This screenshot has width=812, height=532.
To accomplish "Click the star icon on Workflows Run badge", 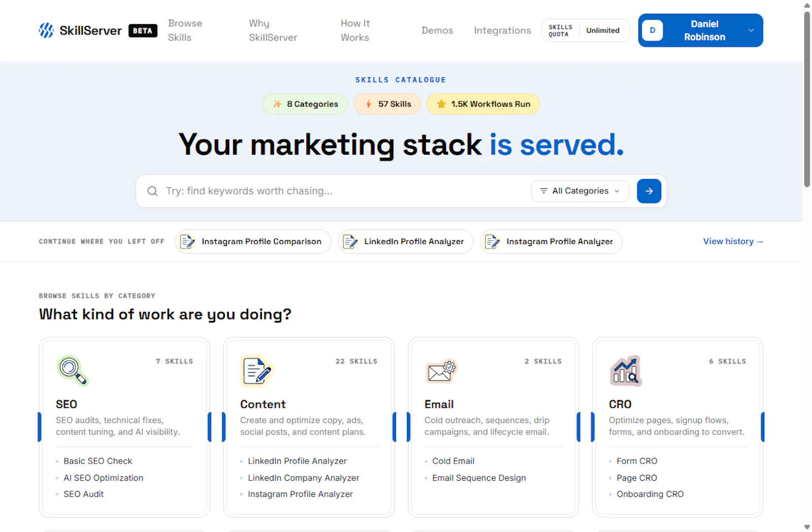I will (442, 104).
